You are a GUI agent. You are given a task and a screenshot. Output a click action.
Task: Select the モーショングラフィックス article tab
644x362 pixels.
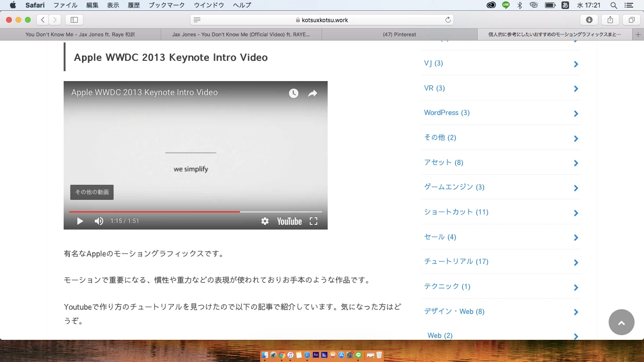[x=555, y=34]
